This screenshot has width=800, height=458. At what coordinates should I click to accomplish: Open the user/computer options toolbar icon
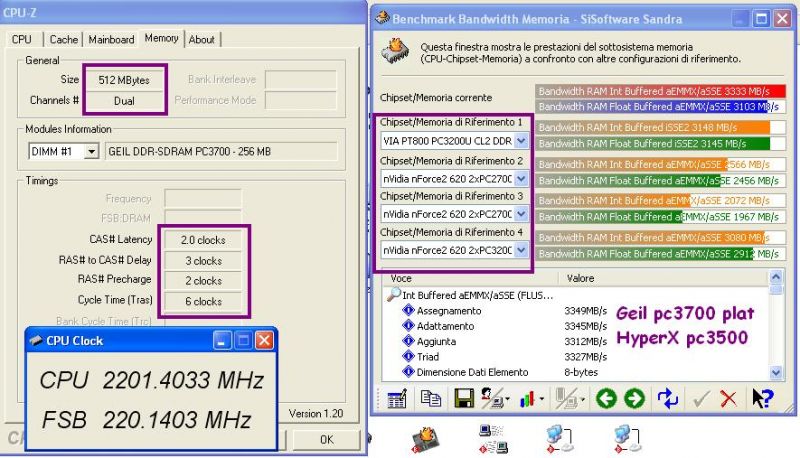click(492, 398)
